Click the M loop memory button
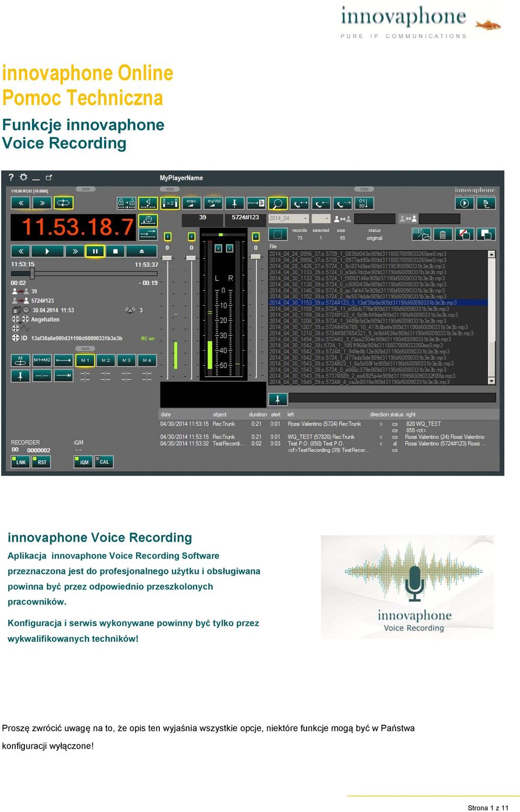This screenshot has width=520, height=812. [x=21, y=360]
